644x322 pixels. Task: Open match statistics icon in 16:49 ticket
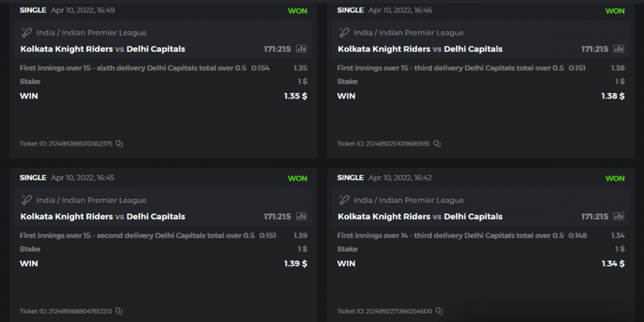point(301,49)
